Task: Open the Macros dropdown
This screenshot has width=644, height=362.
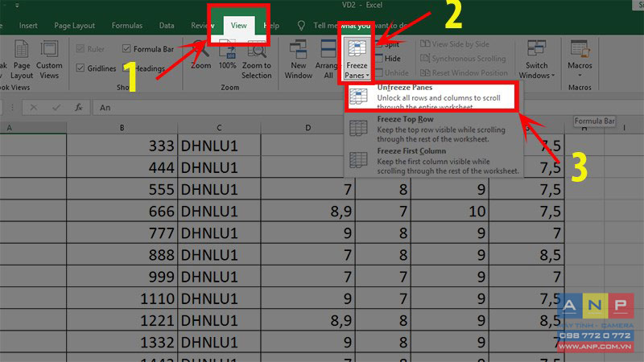Action: (x=580, y=60)
